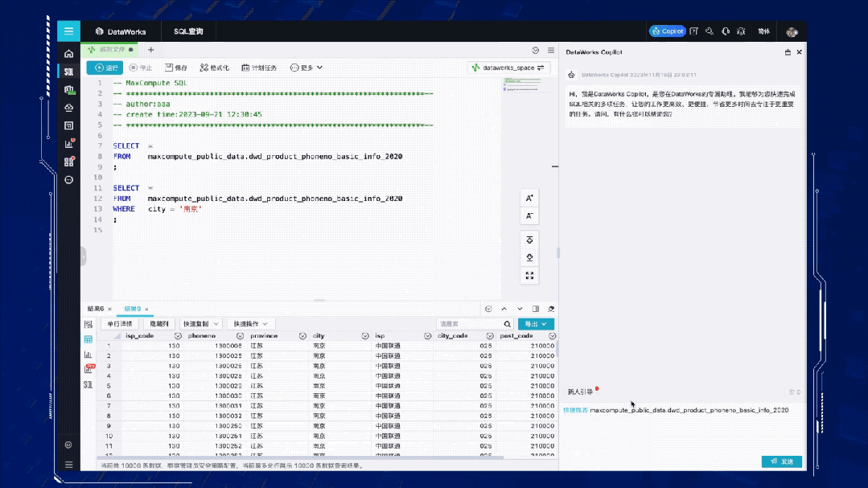Screen dimensions: 868x488
Task: Switch language with 简体 button
Action: click(764, 31)
